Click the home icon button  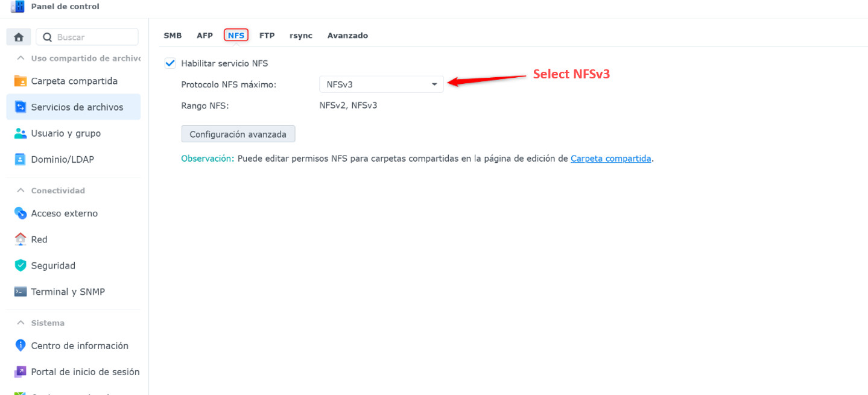point(19,37)
